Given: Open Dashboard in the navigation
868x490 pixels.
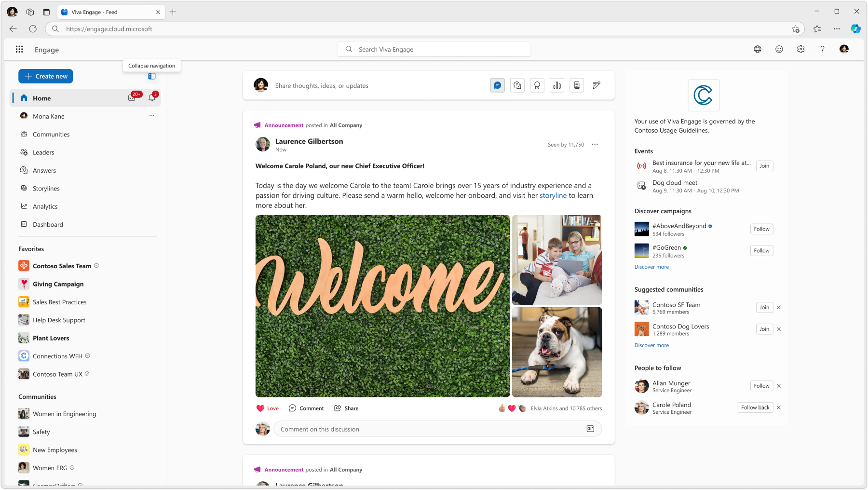Looking at the screenshot, I should pos(85,224).
